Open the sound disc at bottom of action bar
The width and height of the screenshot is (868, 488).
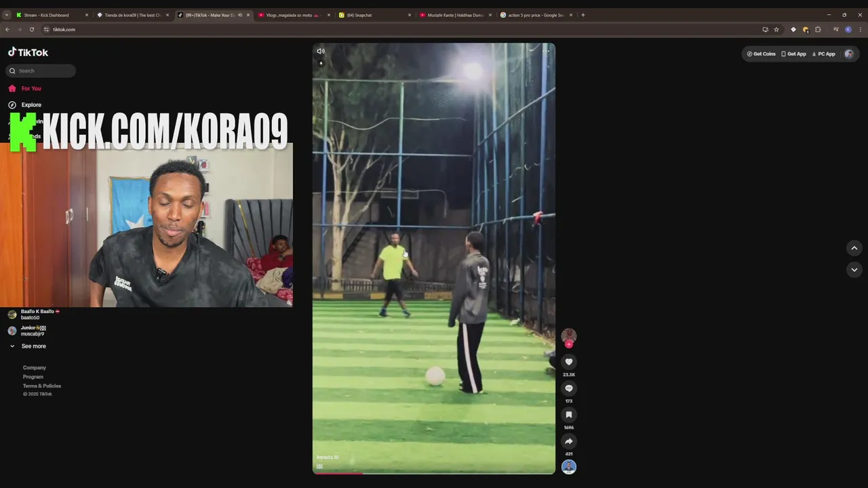pos(569,466)
